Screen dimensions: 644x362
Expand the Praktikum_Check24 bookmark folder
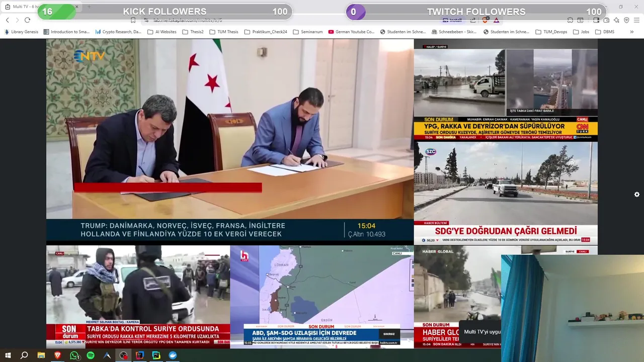266,32
